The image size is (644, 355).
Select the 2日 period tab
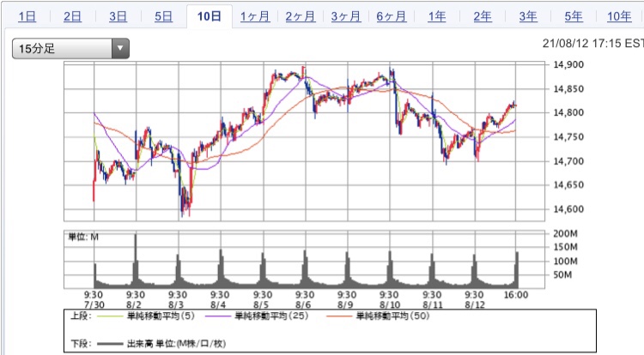point(72,16)
